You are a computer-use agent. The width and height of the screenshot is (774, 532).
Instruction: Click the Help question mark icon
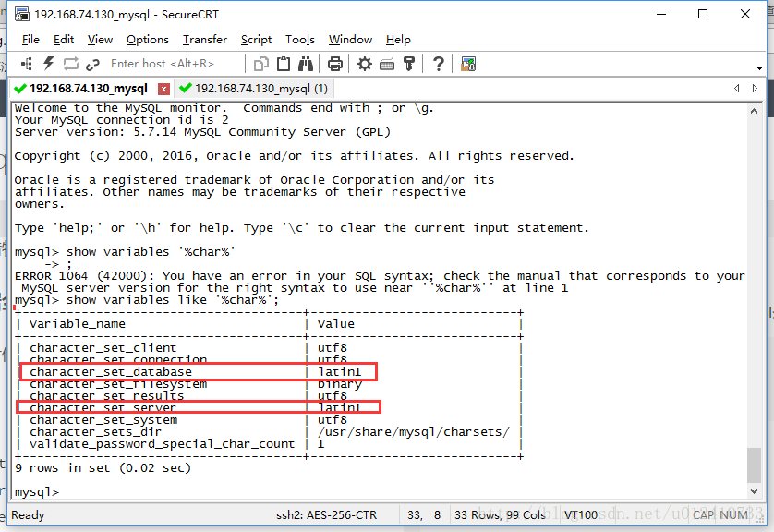click(439, 64)
